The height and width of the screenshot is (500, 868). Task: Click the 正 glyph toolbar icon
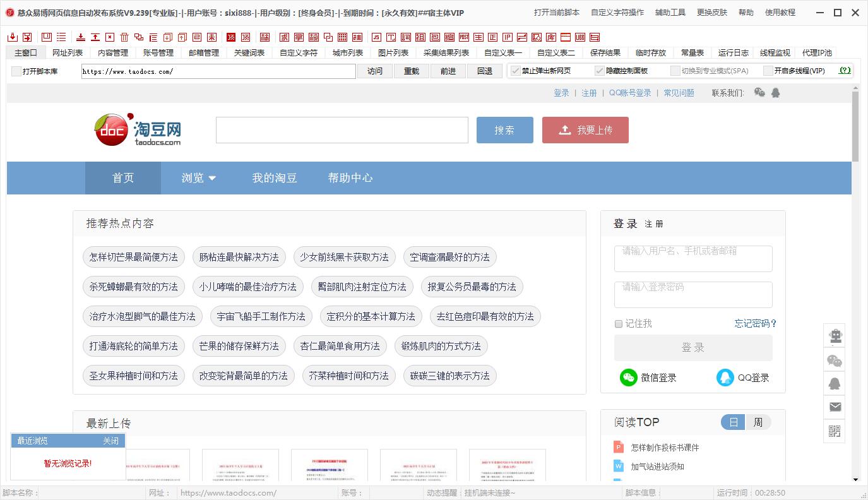(x=492, y=37)
